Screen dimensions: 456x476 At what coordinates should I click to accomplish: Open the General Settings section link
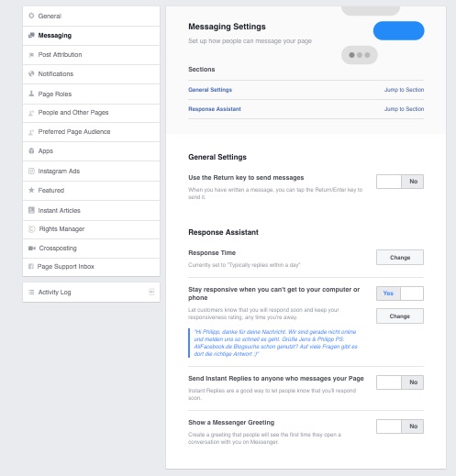210,90
